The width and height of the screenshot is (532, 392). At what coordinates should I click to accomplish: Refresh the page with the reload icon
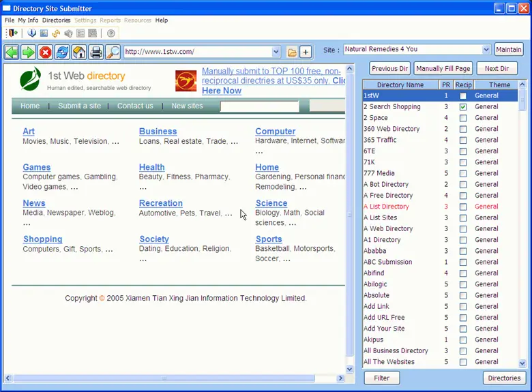(x=62, y=52)
